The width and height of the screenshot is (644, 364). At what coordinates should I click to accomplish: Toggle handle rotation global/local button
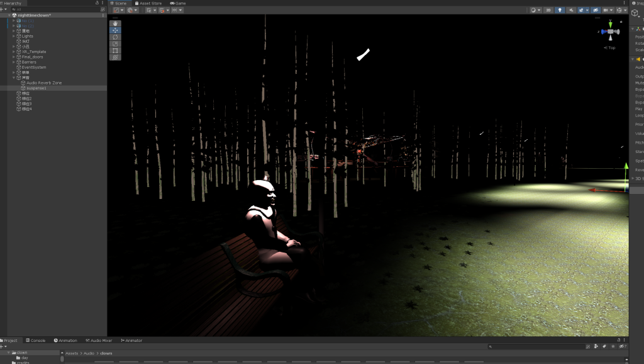coord(132,10)
